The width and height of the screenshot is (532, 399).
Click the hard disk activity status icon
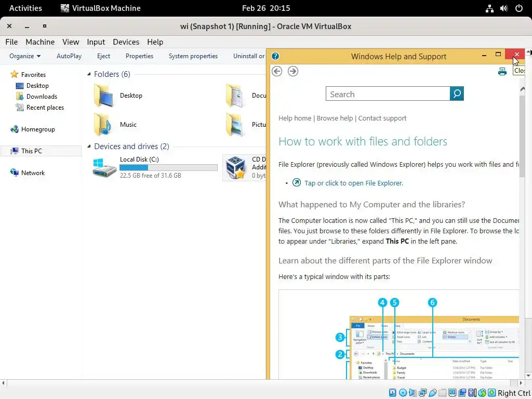click(x=393, y=393)
